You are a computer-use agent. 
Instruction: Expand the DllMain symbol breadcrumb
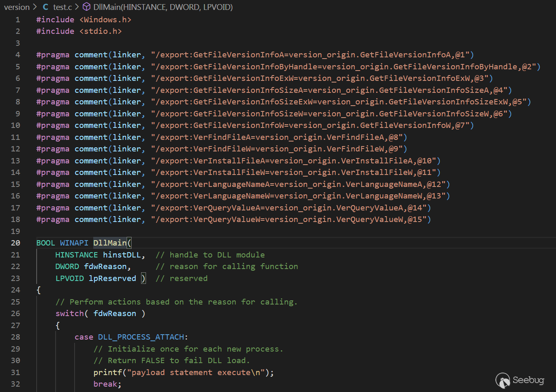tap(163, 7)
